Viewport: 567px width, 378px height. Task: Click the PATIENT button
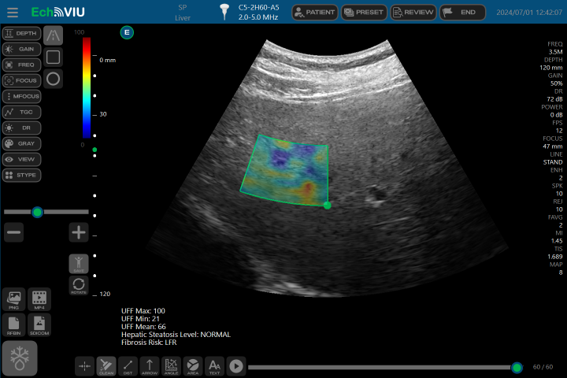(x=315, y=12)
